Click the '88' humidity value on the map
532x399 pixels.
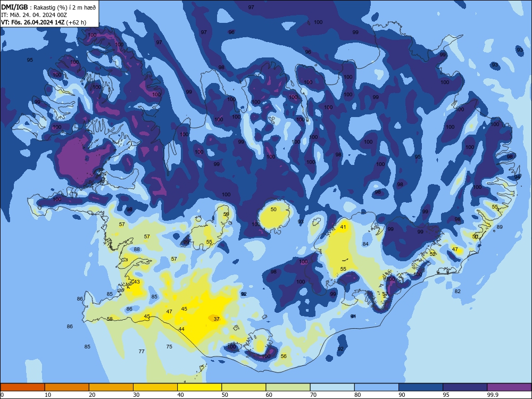137,250
